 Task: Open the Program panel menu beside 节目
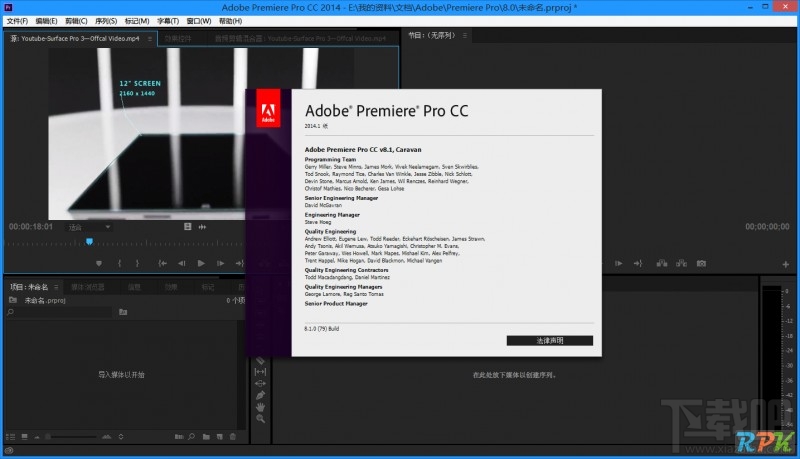pyautogui.click(x=465, y=35)
